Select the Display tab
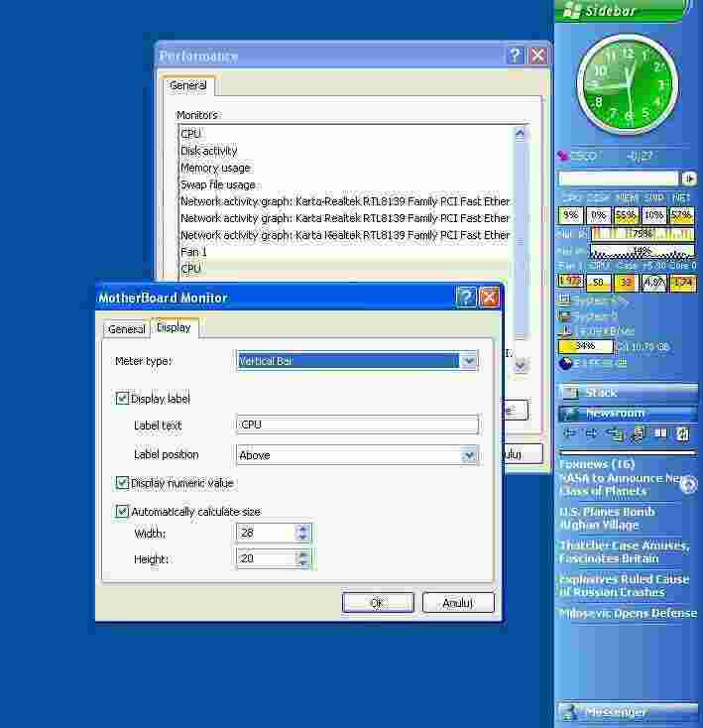 174,328
